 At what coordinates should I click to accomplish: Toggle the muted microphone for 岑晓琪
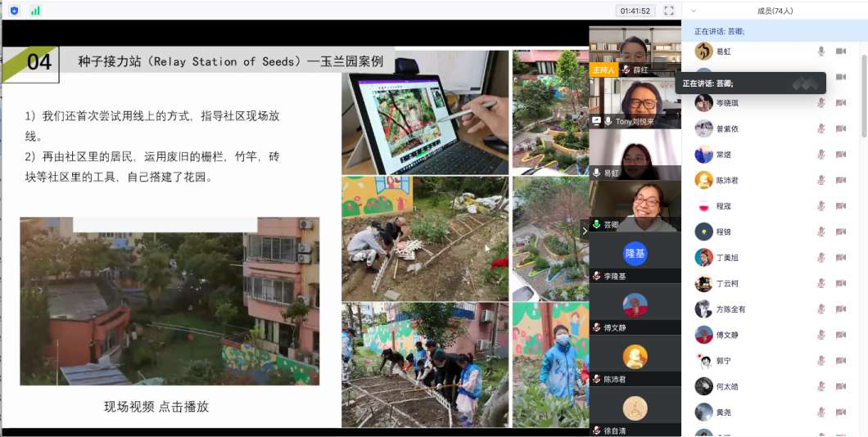tap(821, 103)
